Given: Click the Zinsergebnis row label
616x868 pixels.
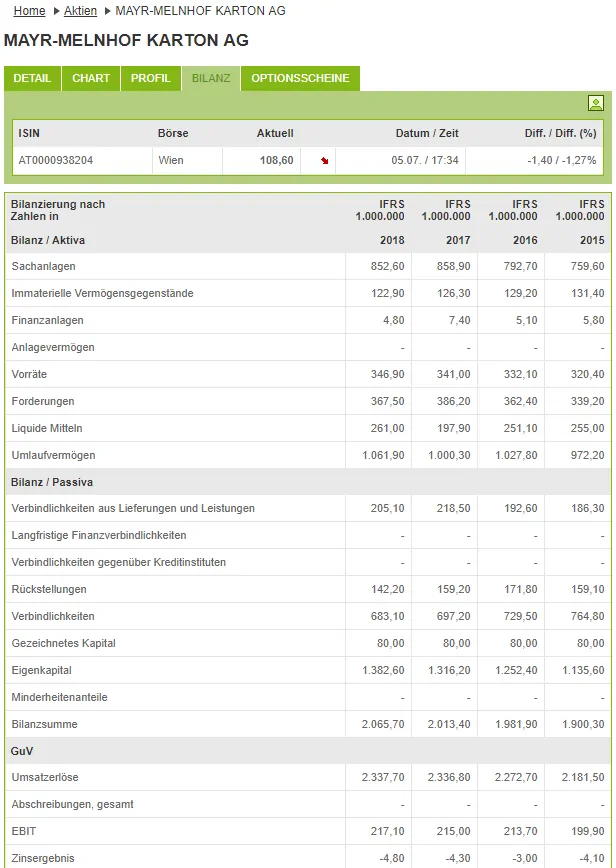Looking at the screenshot, I should point(43,859).
